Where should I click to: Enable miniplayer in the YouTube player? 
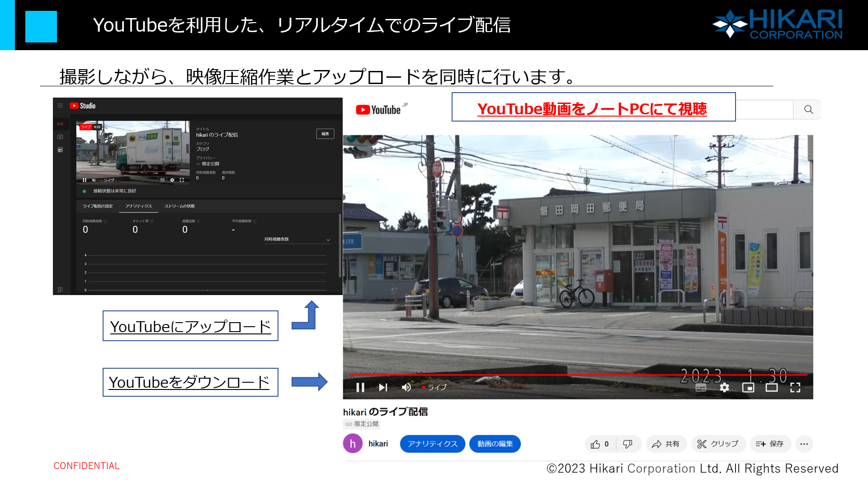pos(748,388)
